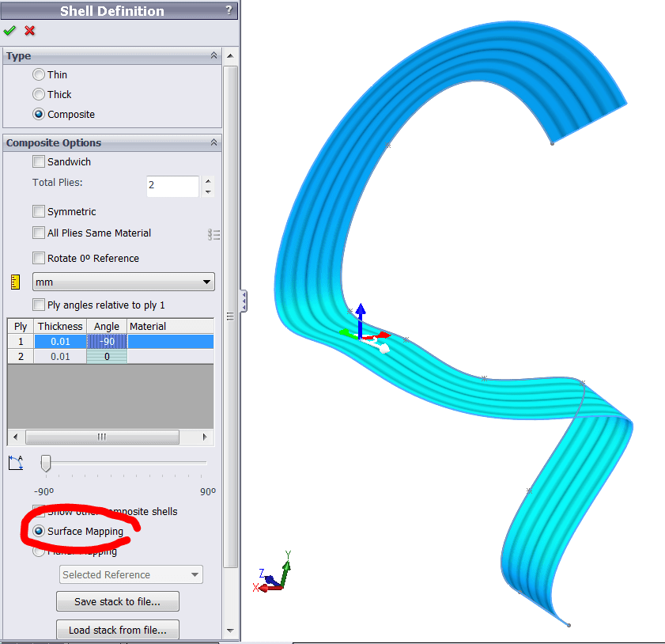
Task: Select the Thick shell type
Action: point(39,94)
